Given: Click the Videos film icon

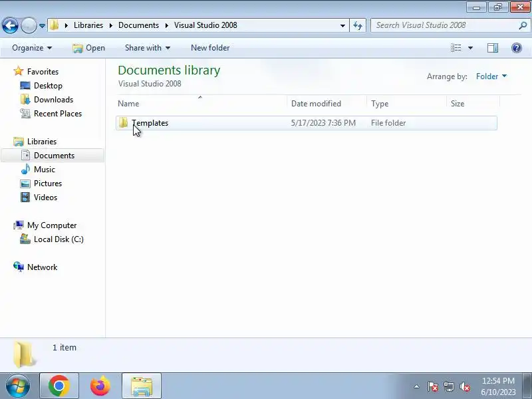Looking at the screenshot, I should [x=25, y=197].
